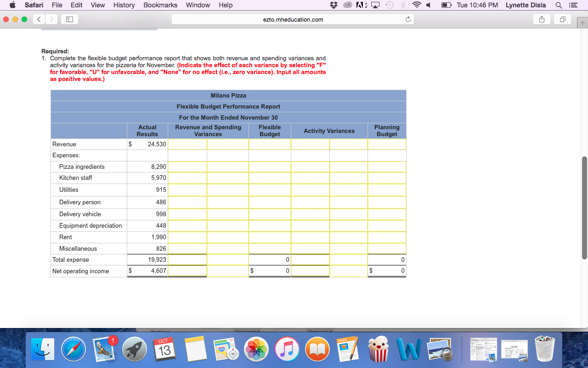Open the Lynette Disla user menu
The image size is (588, 368).
pos(526,5)
